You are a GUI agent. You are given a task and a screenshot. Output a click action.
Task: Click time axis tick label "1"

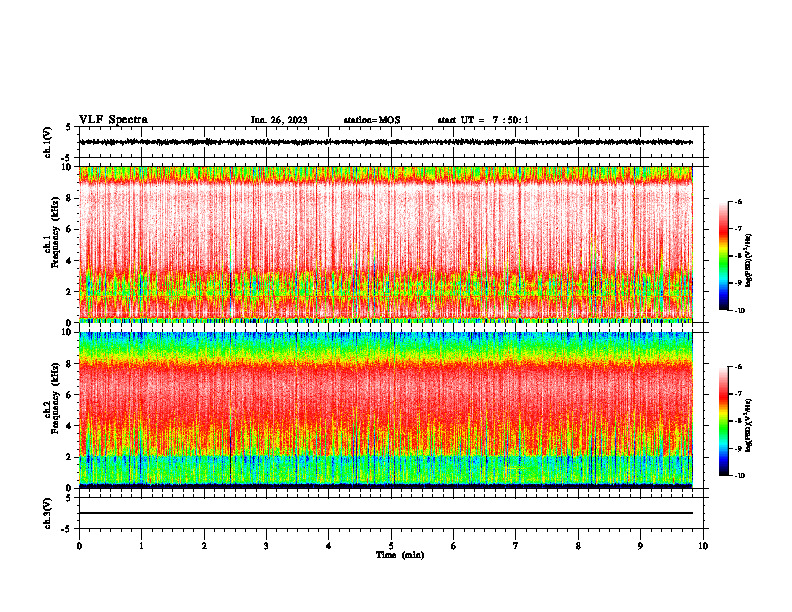(141, 546)
